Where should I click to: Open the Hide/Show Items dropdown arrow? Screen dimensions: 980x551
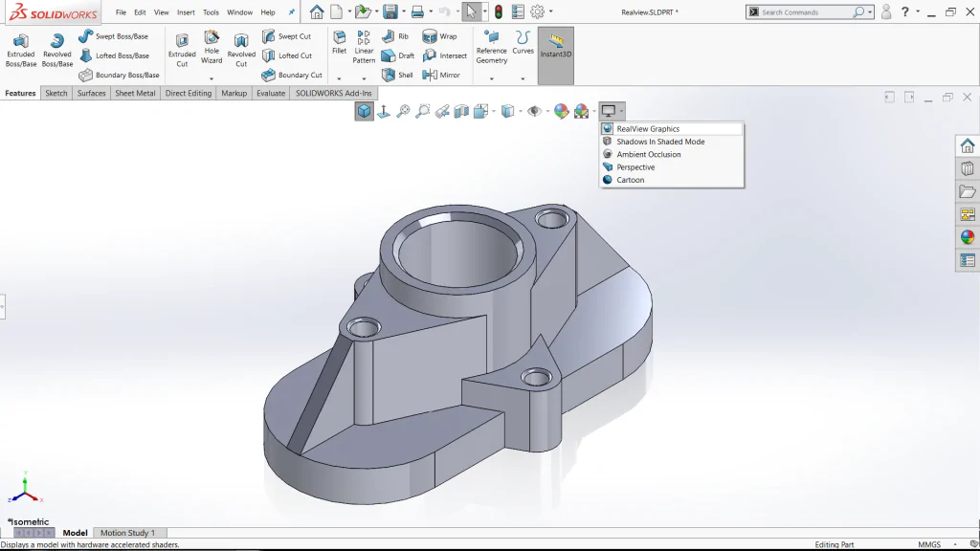(546, 111)
